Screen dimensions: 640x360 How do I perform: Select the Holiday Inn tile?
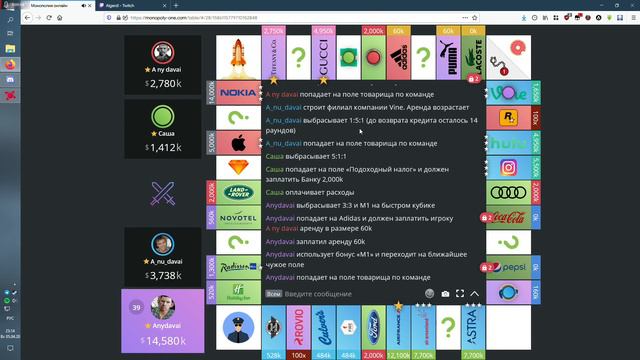click(x=238, y=292)
